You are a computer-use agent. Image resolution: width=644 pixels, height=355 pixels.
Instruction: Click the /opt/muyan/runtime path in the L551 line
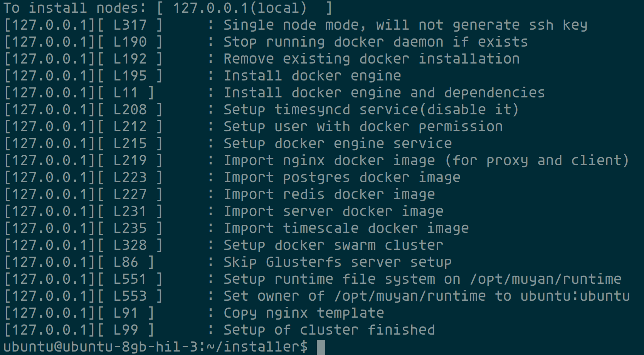point(545,279)
